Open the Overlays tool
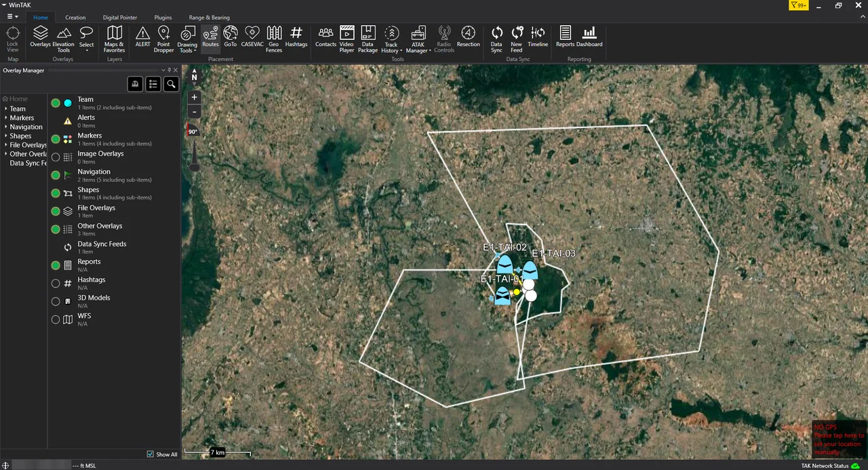This screenshot has height=470, width=868. point(40,37)
